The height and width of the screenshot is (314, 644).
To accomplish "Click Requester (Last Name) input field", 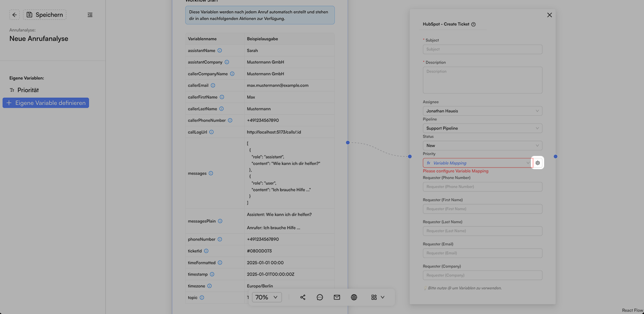I will coord(483,231).
